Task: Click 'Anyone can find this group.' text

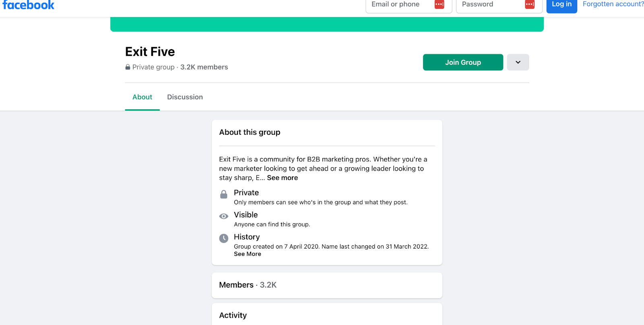Action: [x=272, y=224]
